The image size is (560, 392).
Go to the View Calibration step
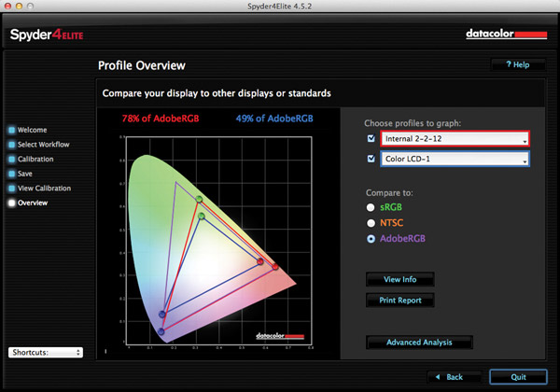(x=44, y=189)
